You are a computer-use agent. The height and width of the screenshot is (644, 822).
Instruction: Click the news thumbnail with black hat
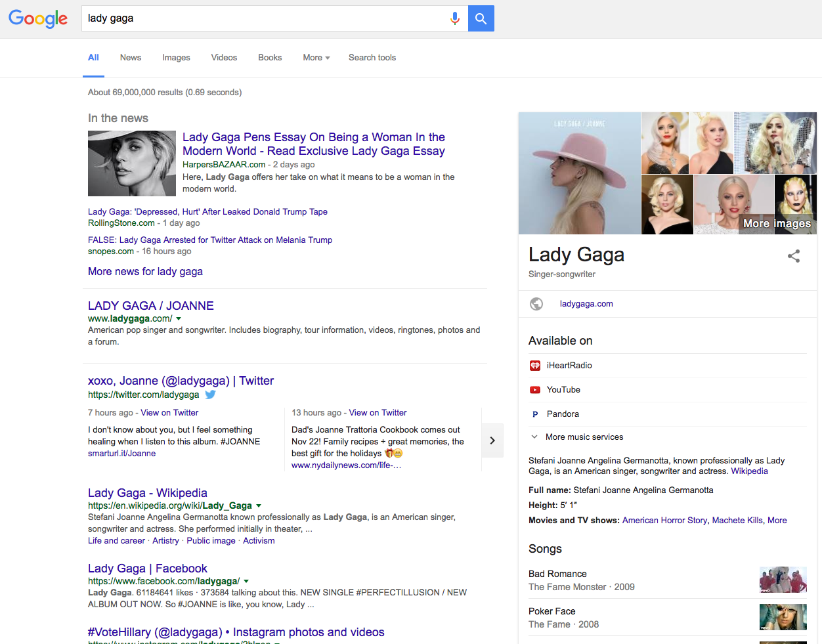click(132, 163)
